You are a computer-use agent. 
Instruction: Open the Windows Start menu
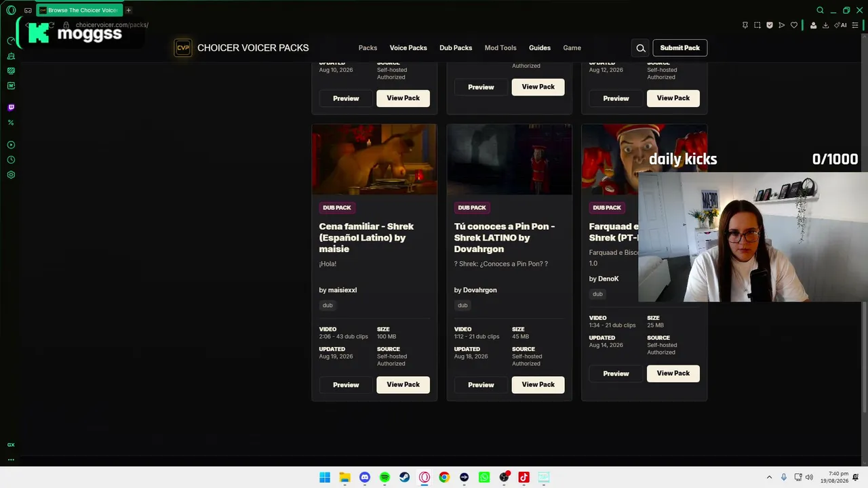click(x=325, y=477)
